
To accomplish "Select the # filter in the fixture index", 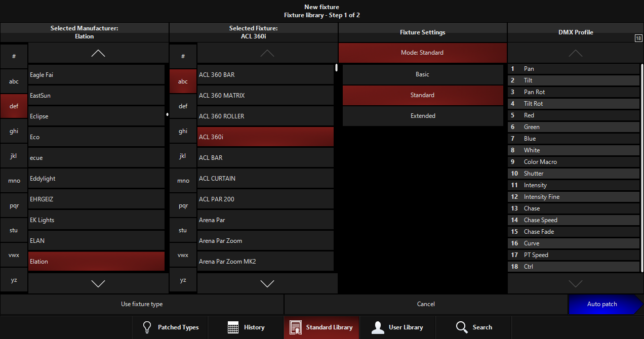I will coord(183,57).
